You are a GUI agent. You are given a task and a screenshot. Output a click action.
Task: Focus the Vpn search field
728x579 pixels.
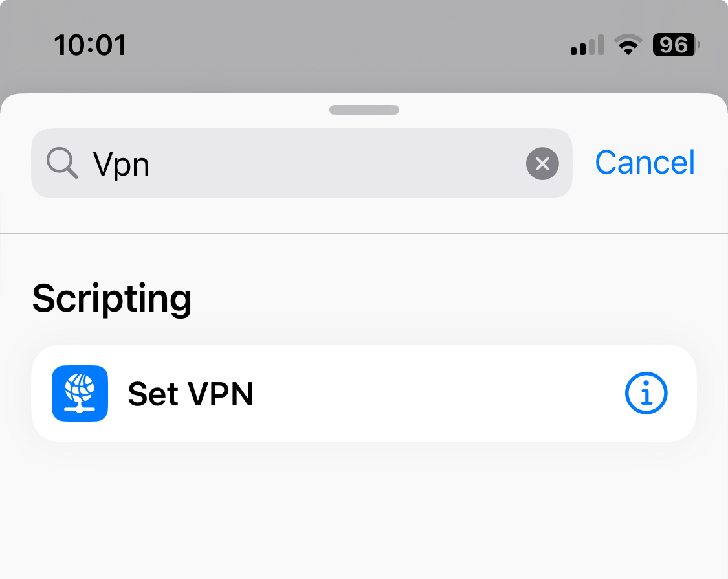pyautogui.click(x=302, y=163)
